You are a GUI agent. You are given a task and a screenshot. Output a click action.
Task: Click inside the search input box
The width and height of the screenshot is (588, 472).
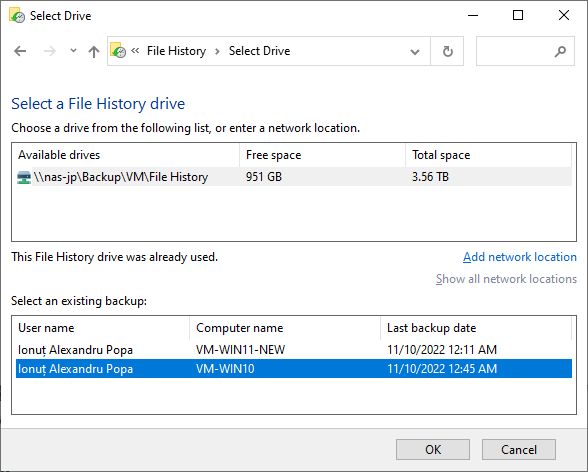(515, 51)
